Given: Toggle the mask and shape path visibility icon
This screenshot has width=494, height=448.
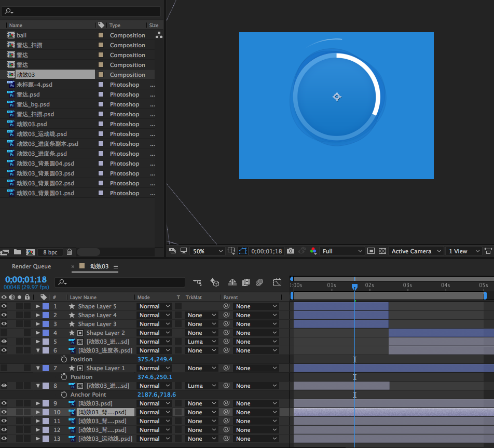Looking at the screenshot, I should coord(243,251).
